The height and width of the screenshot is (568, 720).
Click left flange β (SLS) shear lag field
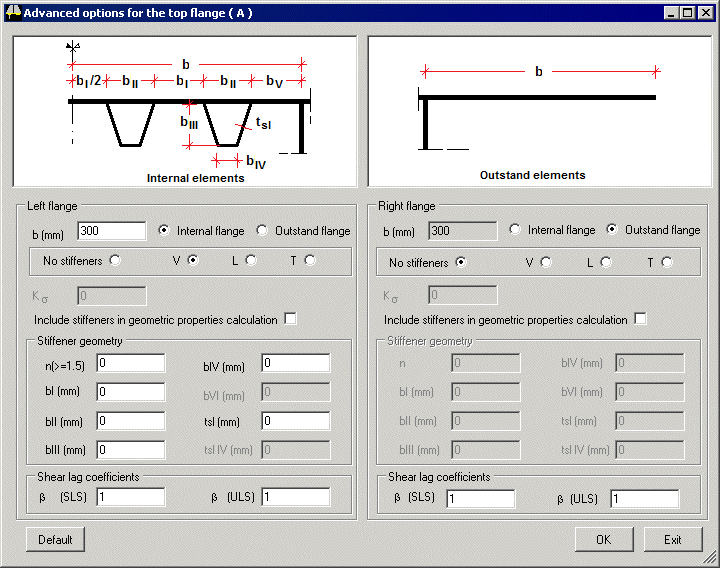tap(131, 497)
